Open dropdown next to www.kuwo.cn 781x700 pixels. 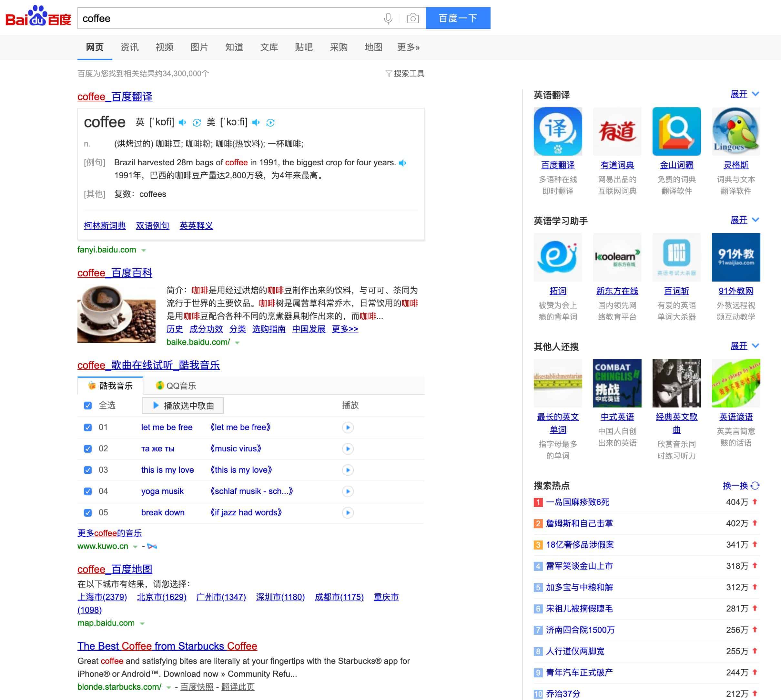point(135,547)
